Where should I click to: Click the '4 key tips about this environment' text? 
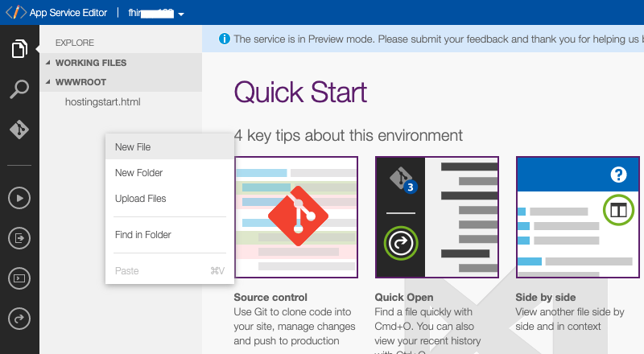[x=349, y=135]
